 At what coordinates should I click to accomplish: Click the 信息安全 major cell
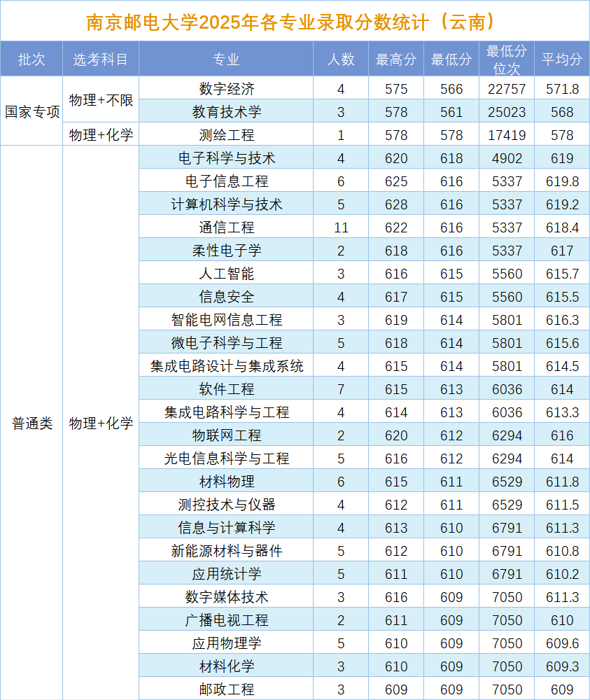tap(226, 297)
